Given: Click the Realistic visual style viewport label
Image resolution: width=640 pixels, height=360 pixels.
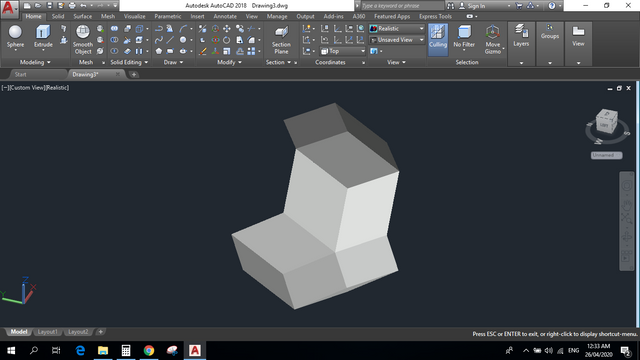Looking at the screenshot, I should [58, 87].
